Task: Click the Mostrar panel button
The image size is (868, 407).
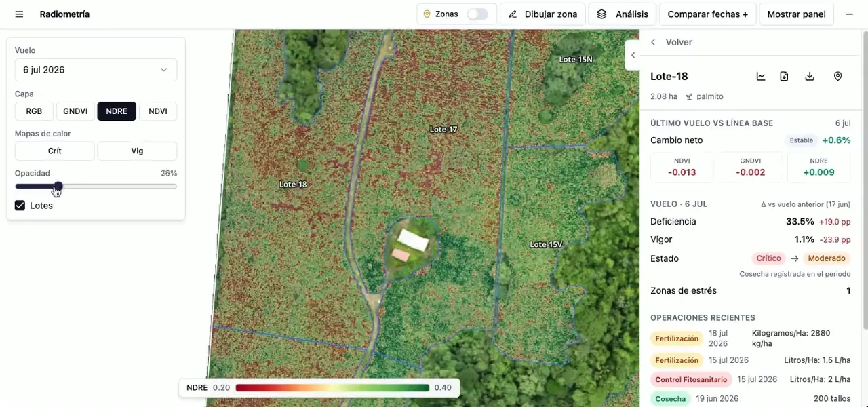Action: click(796, 14)
